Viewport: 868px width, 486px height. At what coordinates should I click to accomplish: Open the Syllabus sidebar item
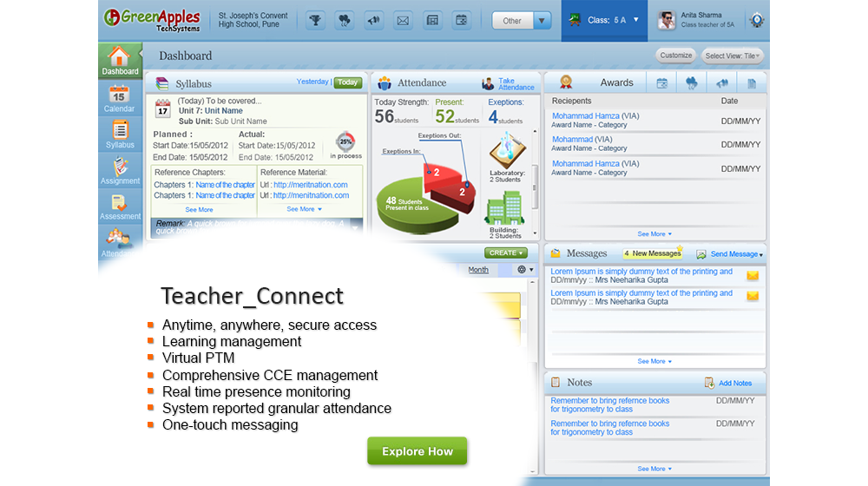click(120, 135)
